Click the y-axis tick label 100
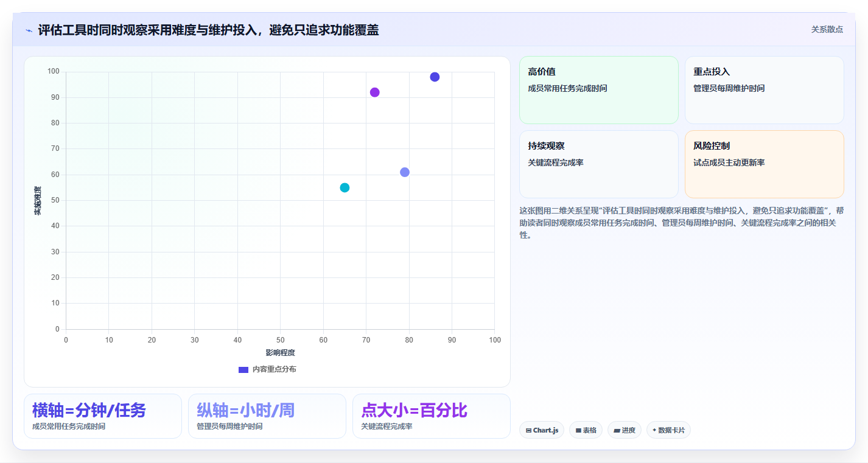This screenshot has height=463, width=868. (x=53, y=72)
